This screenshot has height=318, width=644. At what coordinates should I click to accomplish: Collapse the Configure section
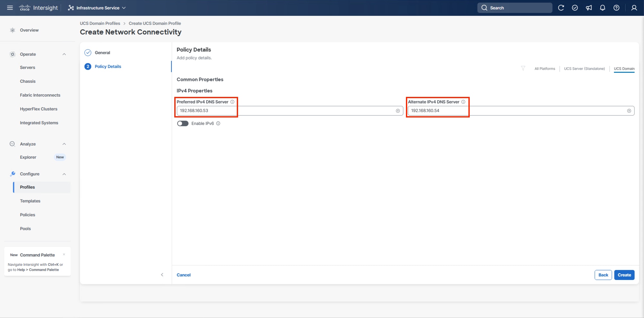[x=64, y=174]
